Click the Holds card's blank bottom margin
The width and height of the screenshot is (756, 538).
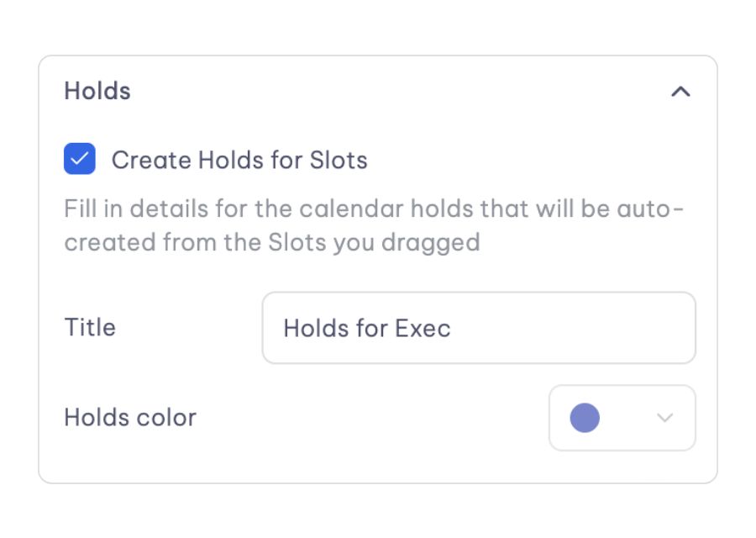(378, 467)
